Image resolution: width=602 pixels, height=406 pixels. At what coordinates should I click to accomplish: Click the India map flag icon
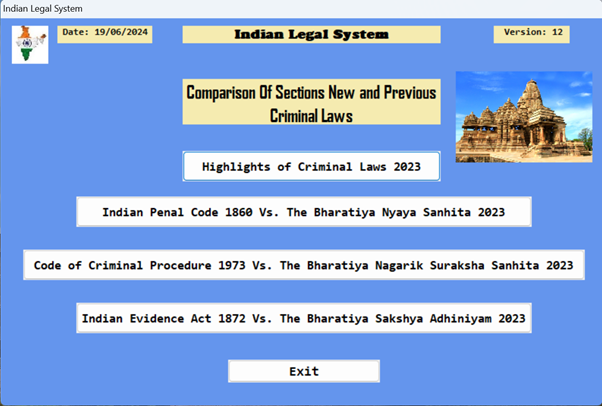(30, 45)
